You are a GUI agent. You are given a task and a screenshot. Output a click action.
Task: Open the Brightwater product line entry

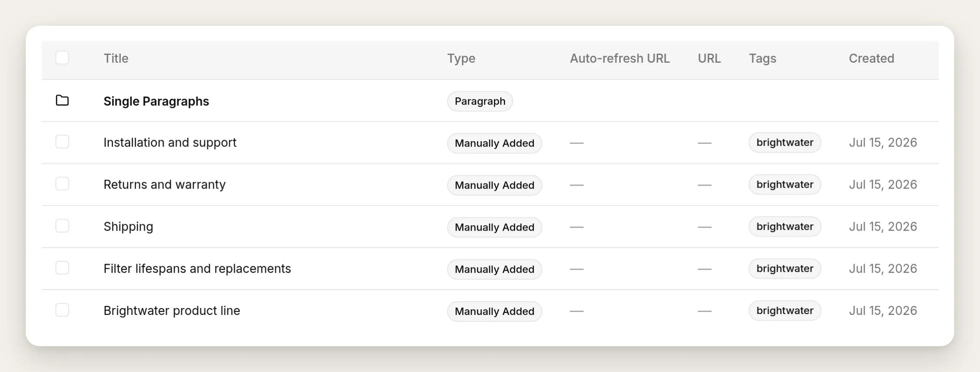click(x=171, y=311)
